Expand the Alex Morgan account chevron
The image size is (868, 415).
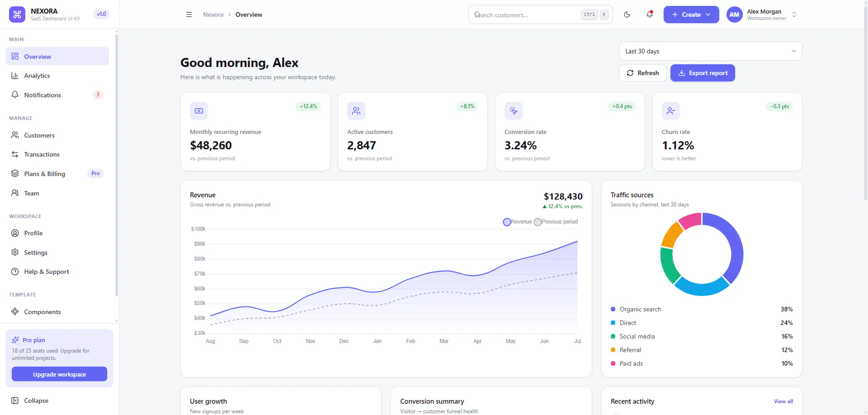pyautogui.click(x=794, y=14)
